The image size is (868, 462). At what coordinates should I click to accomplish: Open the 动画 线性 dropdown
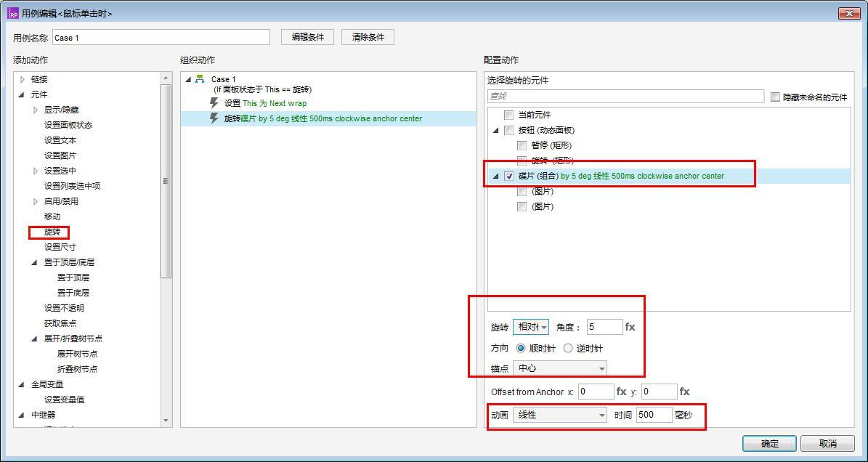coord(560,414)
